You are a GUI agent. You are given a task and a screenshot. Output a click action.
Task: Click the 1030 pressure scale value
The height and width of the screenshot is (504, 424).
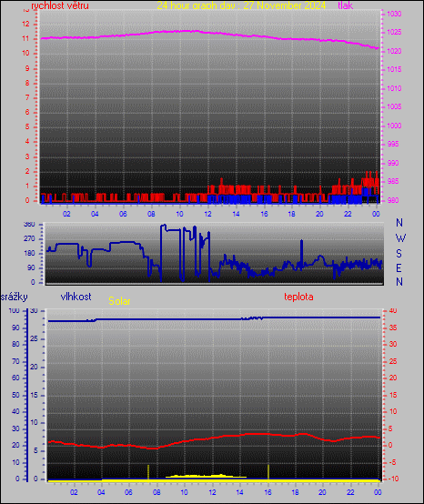pyautogui.click(x=394, y=14)
